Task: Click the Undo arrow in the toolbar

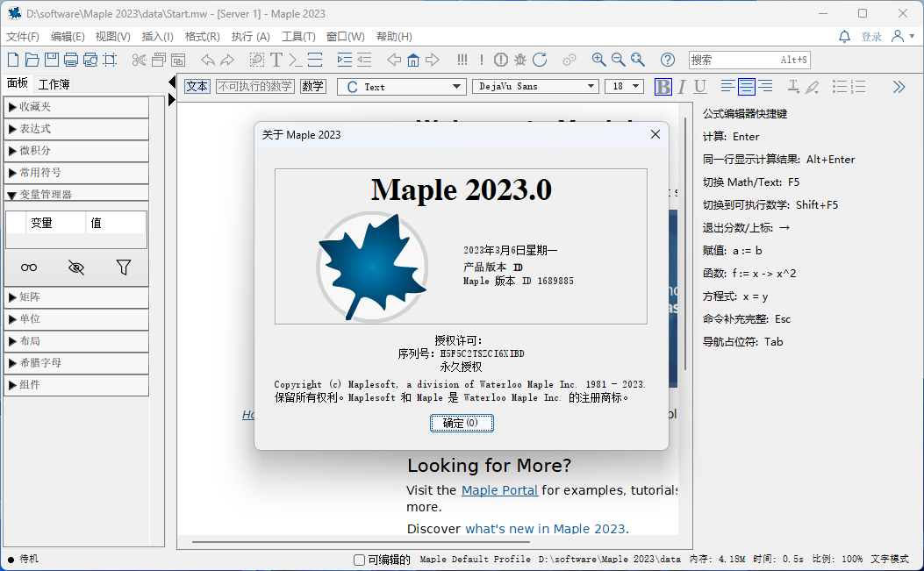Action: coord(207,60)
